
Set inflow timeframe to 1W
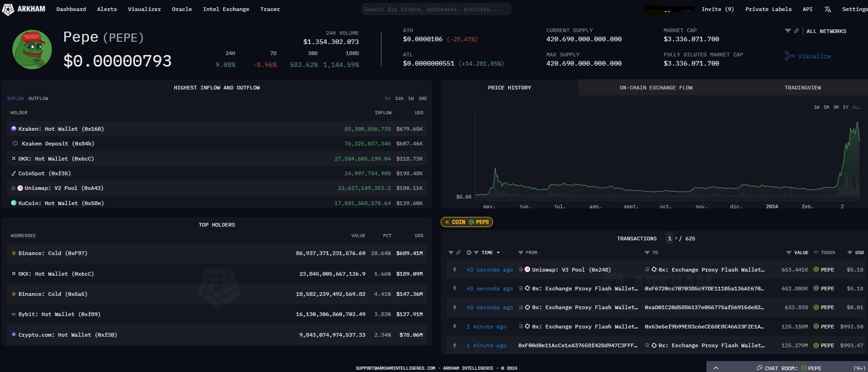pyautogui.click(x=411, y=99)
